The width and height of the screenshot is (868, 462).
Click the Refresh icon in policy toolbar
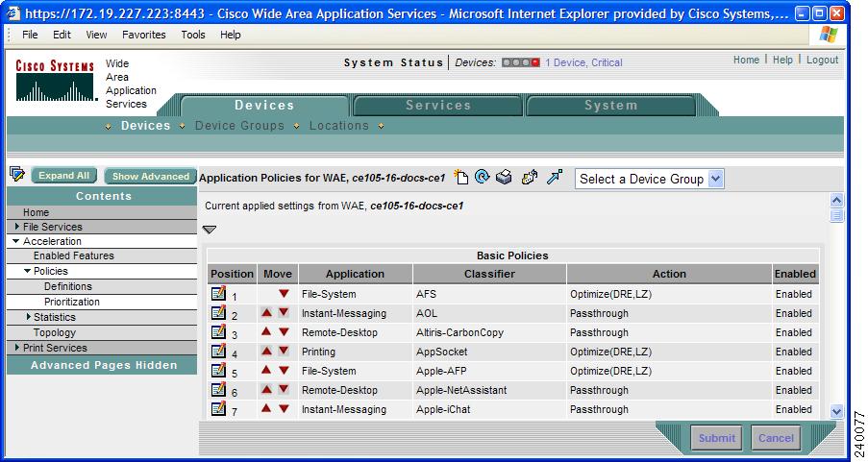(x=483, y=177)
